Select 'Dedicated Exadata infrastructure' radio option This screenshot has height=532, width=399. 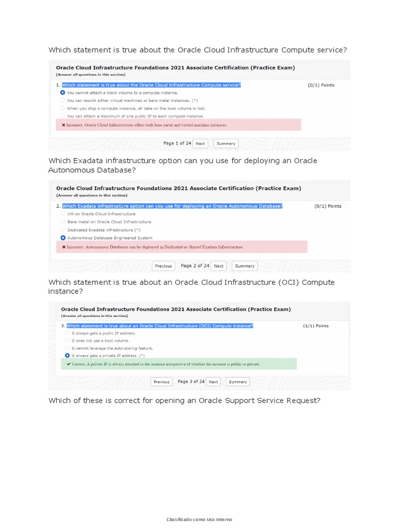[63, 230]
